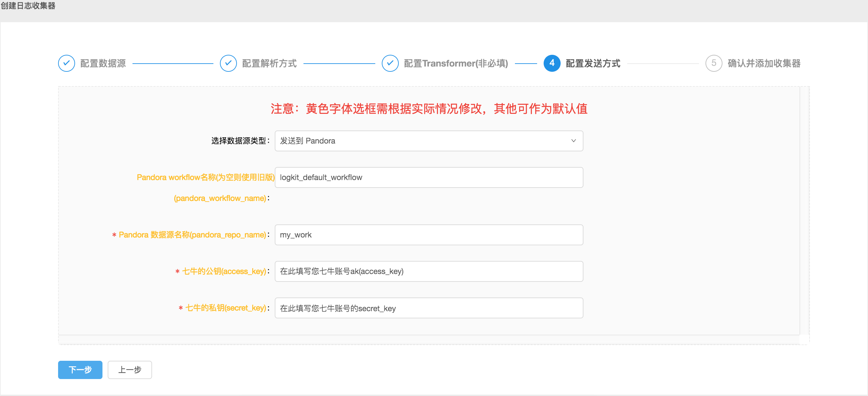This screenshot has width=868, height=396.
Task: Select the 配置解析方式 step label
Action: click(269, 63)
